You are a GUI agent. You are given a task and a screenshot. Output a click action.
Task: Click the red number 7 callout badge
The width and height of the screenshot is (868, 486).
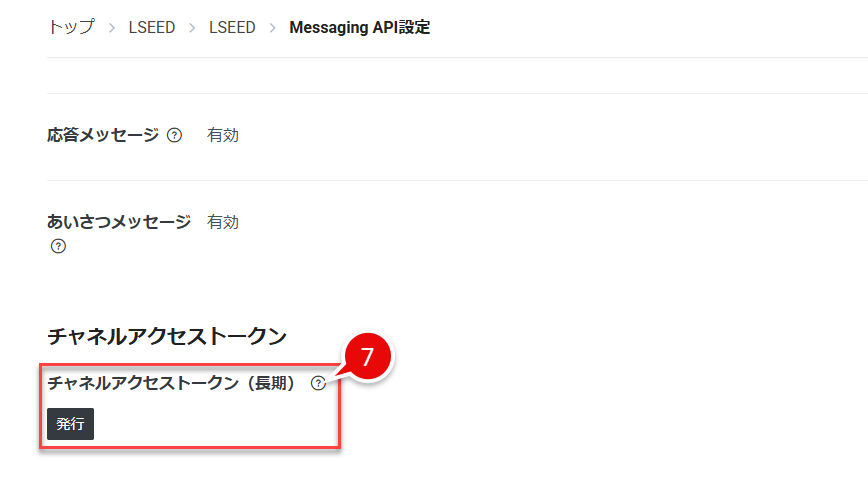pyautogui.click(x=367, y=358)
